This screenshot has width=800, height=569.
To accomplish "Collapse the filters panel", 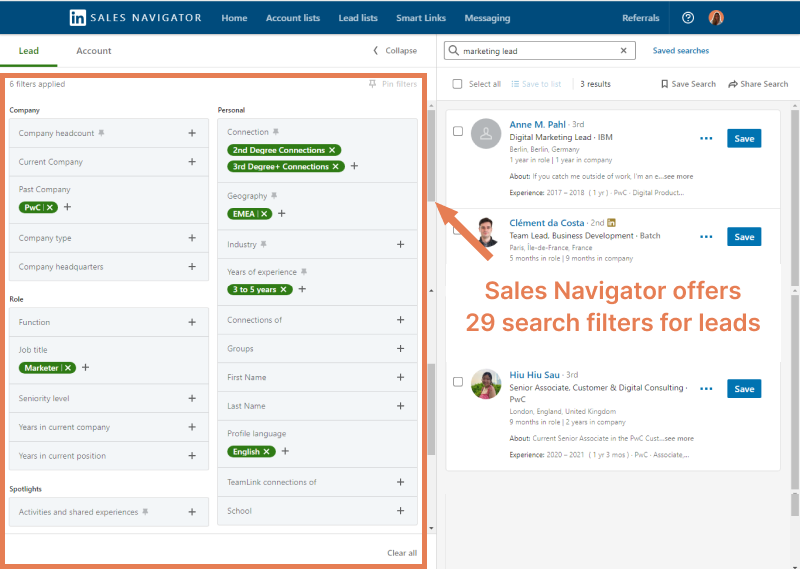I will coord(395,51).
